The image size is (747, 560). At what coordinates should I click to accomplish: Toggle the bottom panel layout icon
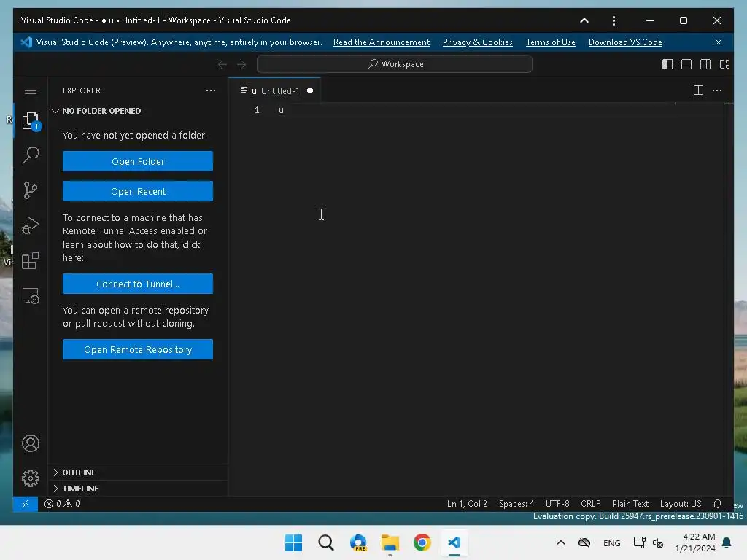686,64
